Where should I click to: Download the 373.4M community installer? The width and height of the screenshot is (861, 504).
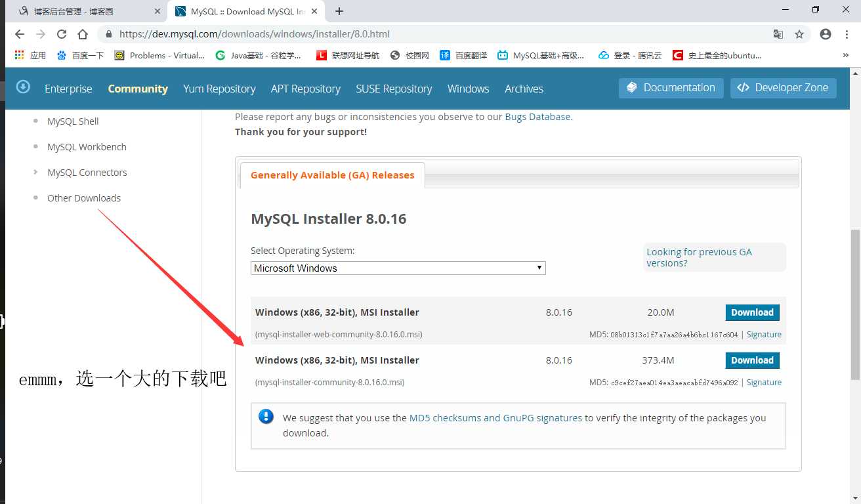[752, 360]
